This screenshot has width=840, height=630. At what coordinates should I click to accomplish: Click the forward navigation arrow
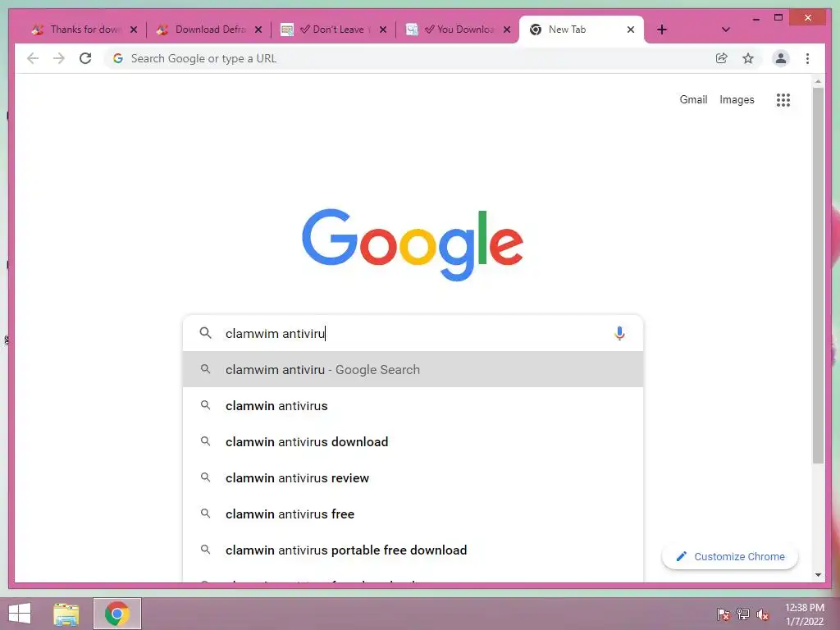click(x=59, y=58)
